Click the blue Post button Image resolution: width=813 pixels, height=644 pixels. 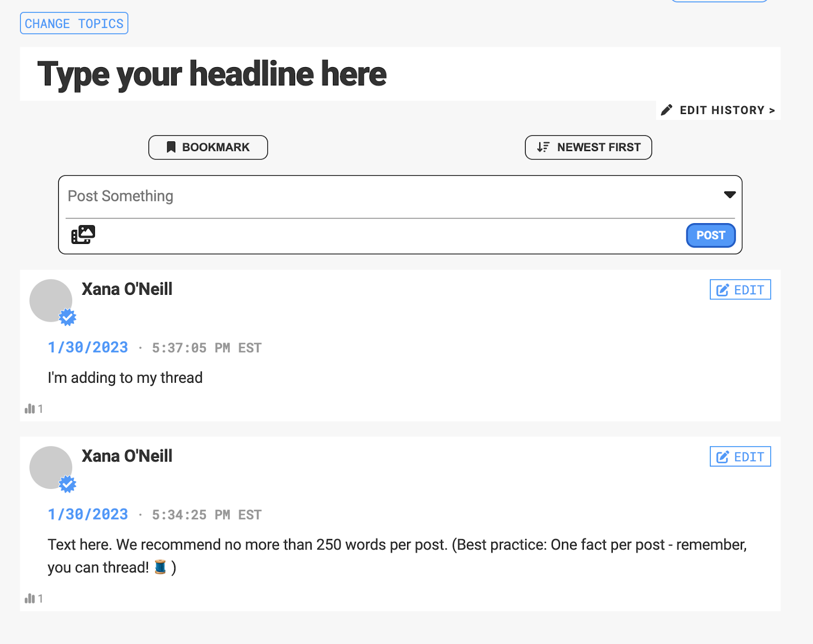[711, 235]
